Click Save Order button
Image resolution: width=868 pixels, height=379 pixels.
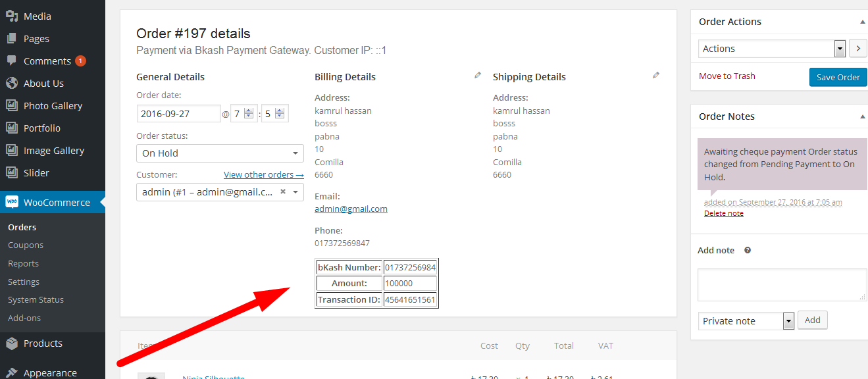pyautogui.click(x=838, y=77)
